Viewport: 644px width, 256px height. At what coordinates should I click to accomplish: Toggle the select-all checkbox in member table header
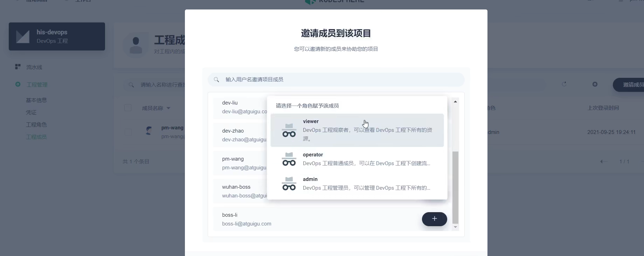(x=128, y=108)
